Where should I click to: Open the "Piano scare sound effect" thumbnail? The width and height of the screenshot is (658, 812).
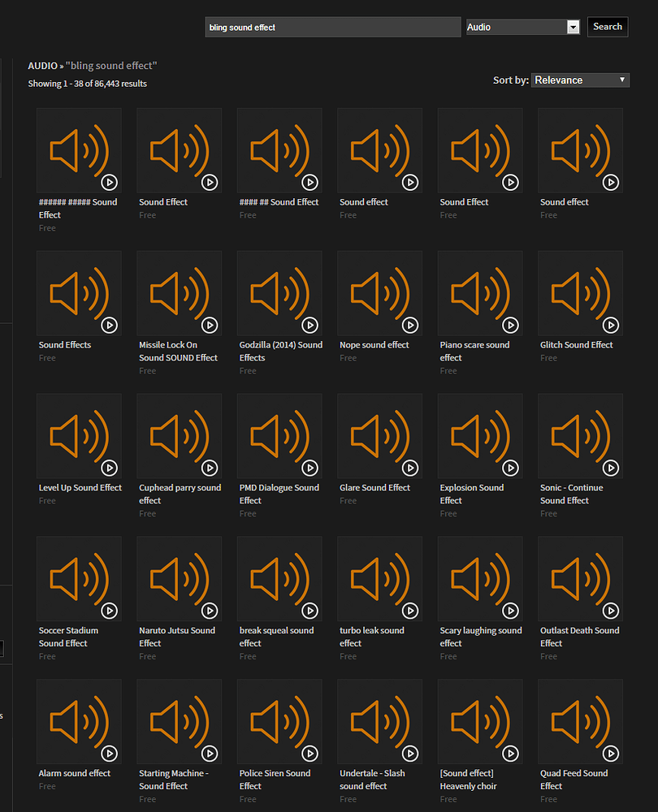click(x=480, y=292)
